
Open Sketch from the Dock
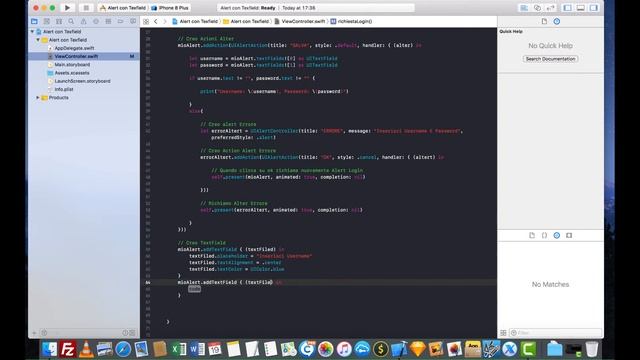418,349
